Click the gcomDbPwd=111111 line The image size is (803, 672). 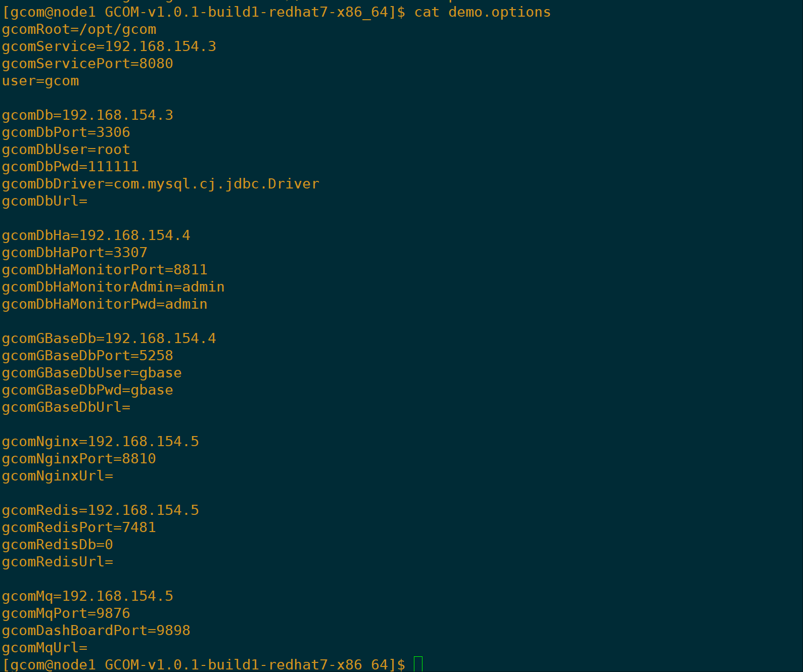(70, 167)
